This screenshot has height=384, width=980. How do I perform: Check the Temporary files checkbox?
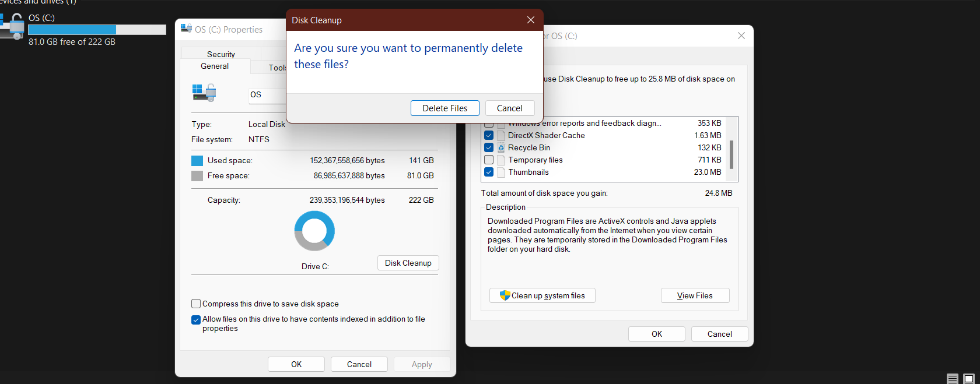point(489,160)
